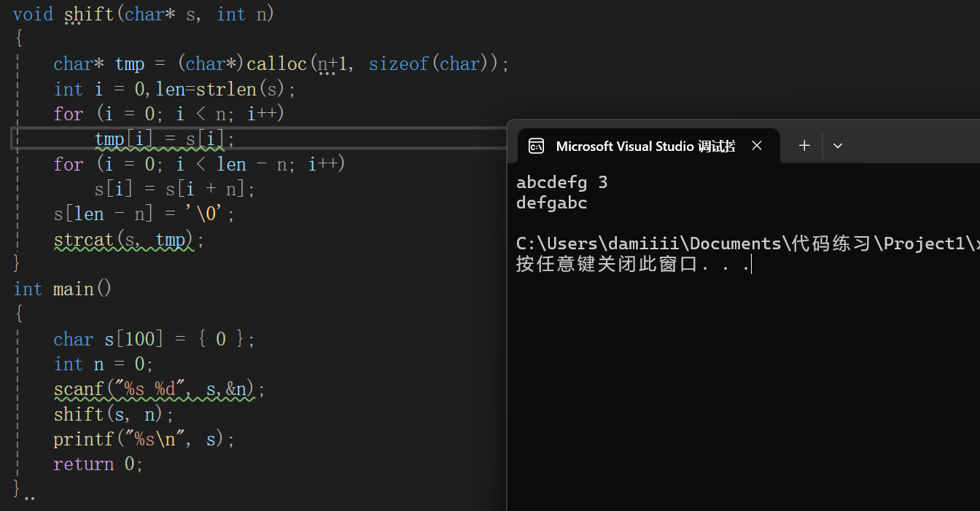Click the "s[len - n] = '\0';" line
The height and width of the screenshot is (511, 980).
[x=144, y=214]
